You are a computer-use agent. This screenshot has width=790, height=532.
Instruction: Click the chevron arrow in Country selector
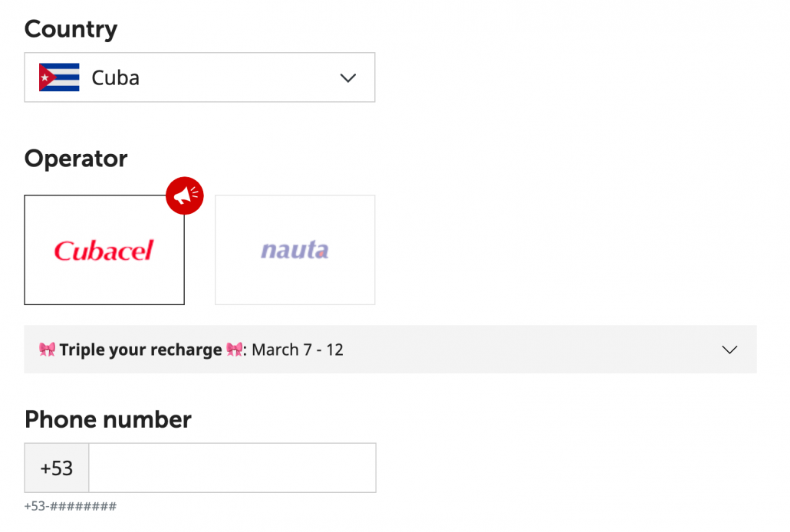click(x=347, y=78)
